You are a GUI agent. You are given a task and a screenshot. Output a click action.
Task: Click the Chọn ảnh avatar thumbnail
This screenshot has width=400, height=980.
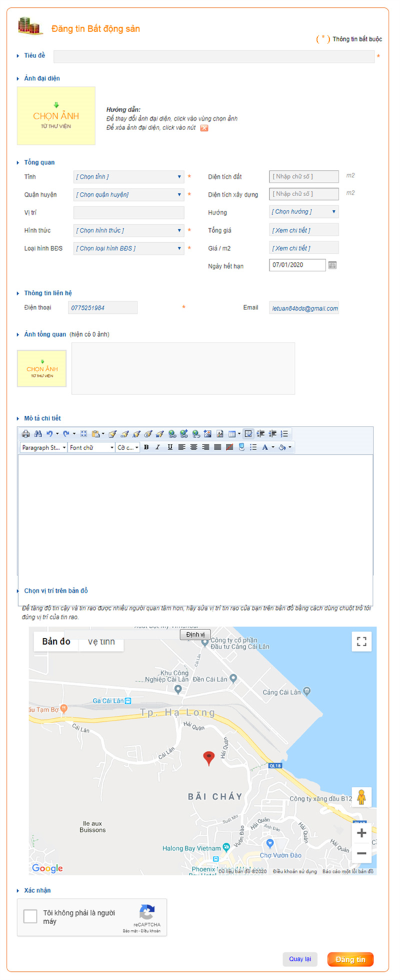(56, 116)
